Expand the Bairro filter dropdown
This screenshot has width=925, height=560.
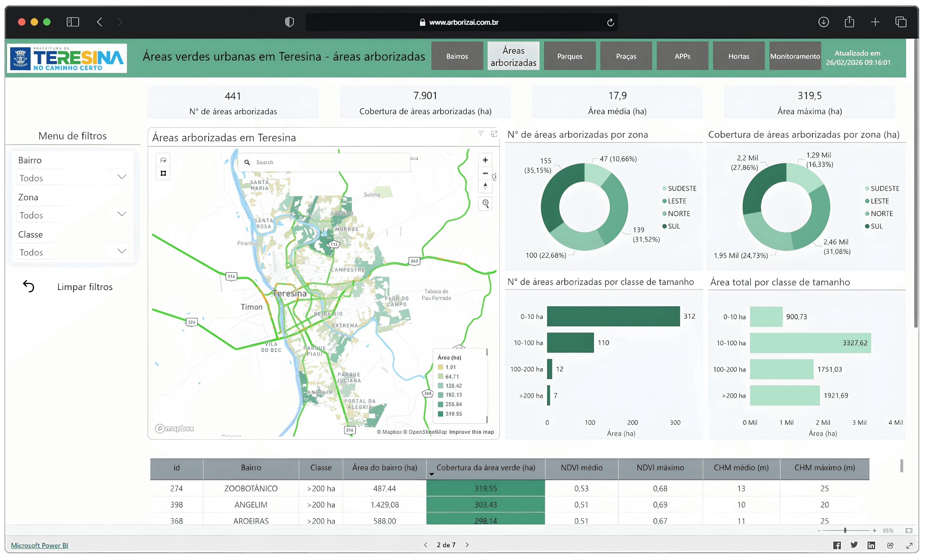coord(122,177)
